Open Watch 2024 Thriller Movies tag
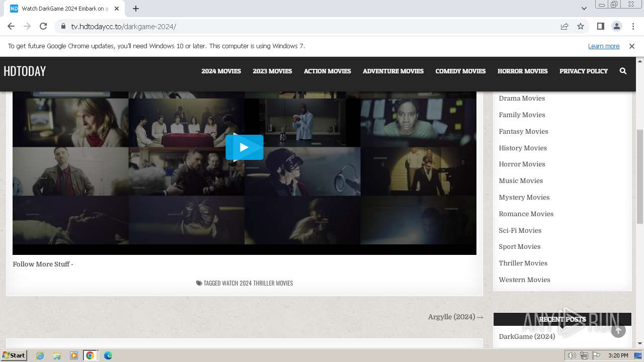Screen dimensions: 644x362 pos(257,283)
